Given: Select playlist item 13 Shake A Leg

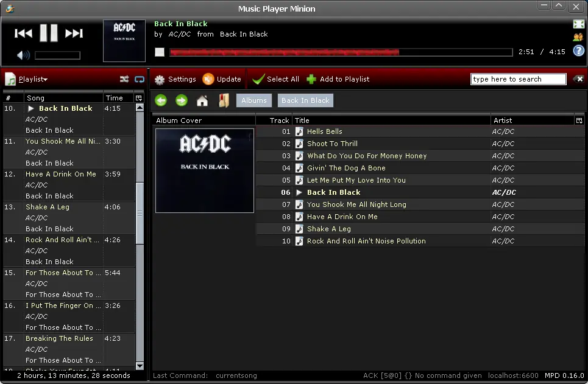Looking at the screenshot, I should pyautogui.click(x=69, y=218).
